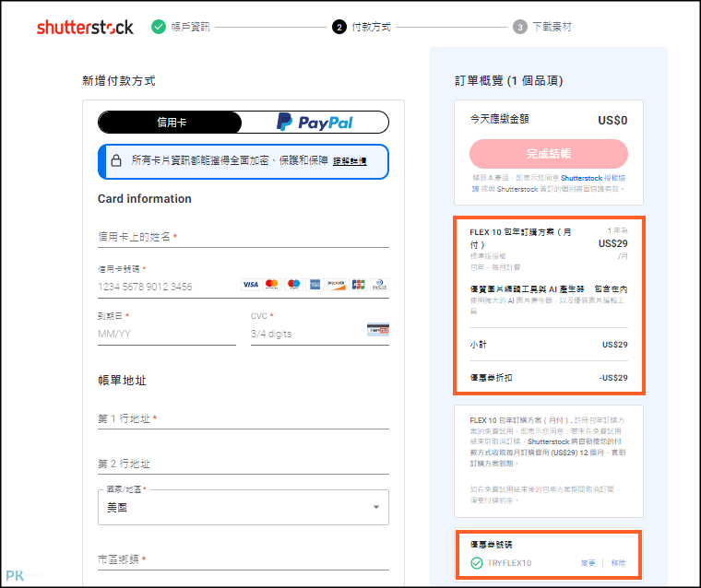Viewport: 701px width, 588px height.
Task: Focus the 信用卡上的姓名 input field
Action: click(244, 237)
